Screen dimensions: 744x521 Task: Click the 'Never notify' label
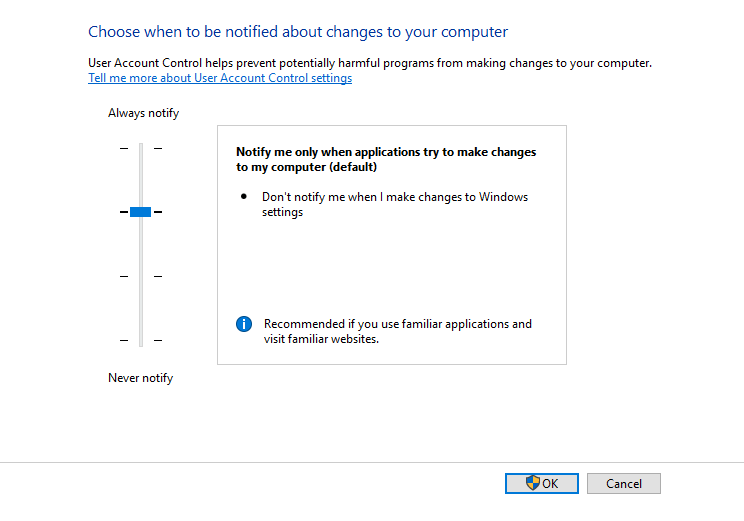pyautogui.click(x=140, y=378)
